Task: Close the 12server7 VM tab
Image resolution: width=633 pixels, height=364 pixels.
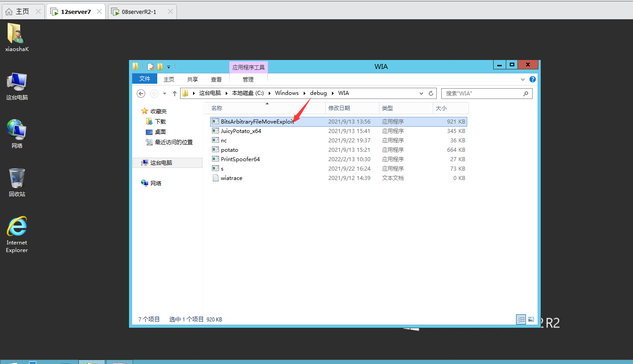Action: (99, 12)
